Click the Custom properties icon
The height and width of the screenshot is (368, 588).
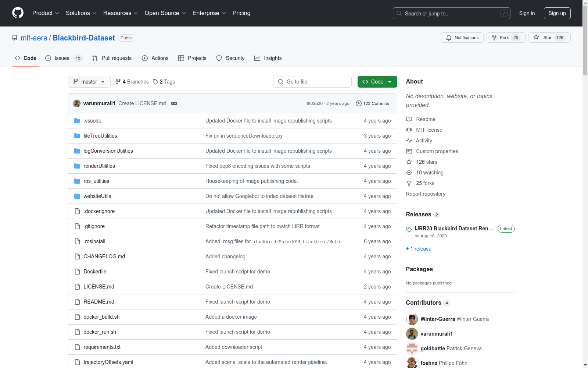pos(409,151)
